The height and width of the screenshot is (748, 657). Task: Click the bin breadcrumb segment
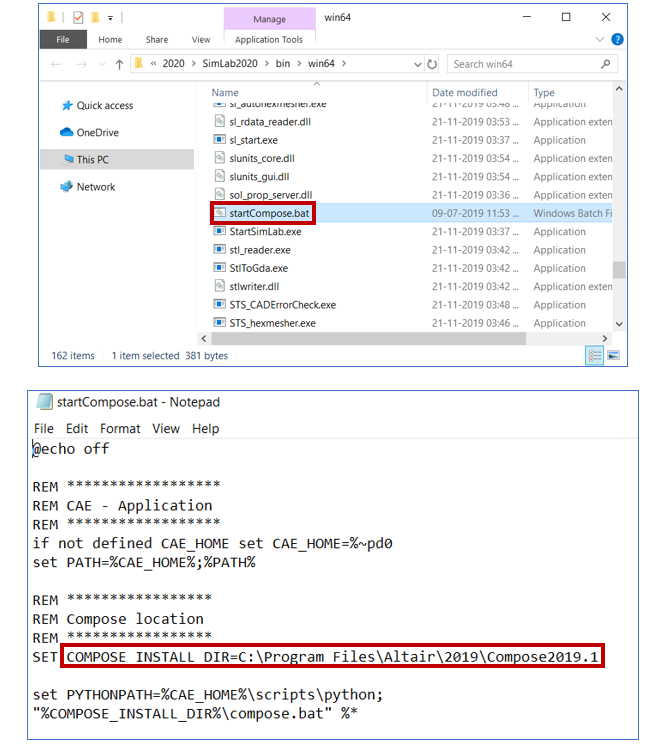tap(283, 63)
